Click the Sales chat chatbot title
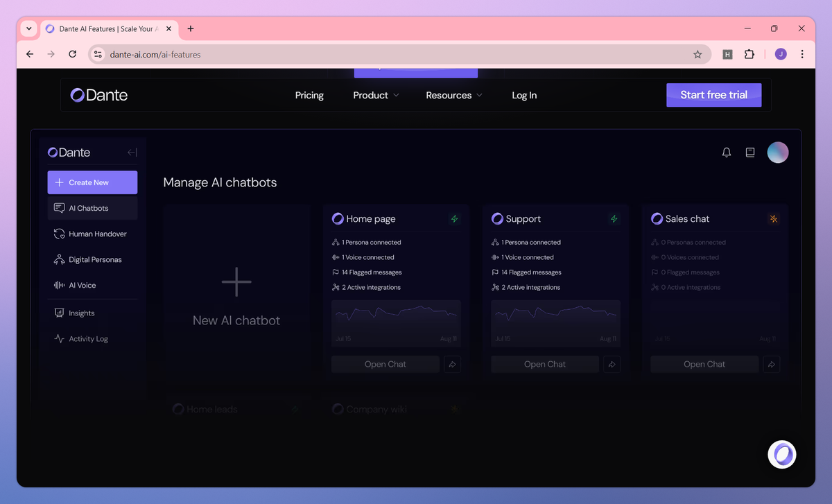832x504 pixels. 687,218
